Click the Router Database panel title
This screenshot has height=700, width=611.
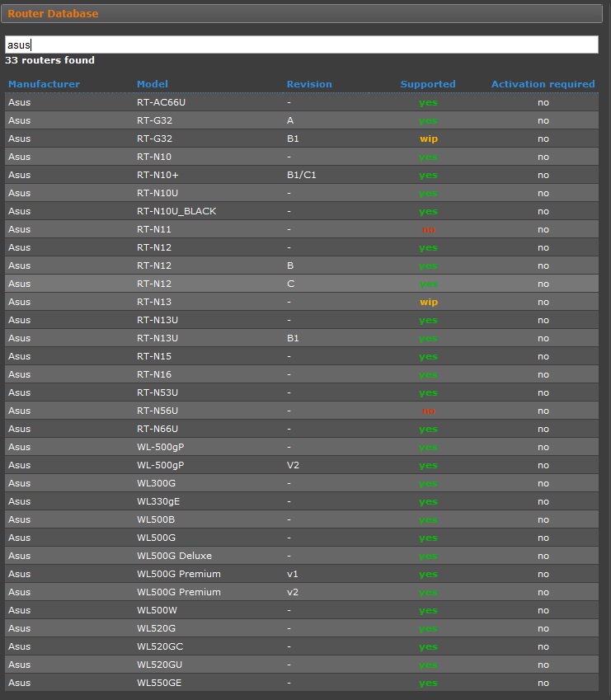coord(53,13)
